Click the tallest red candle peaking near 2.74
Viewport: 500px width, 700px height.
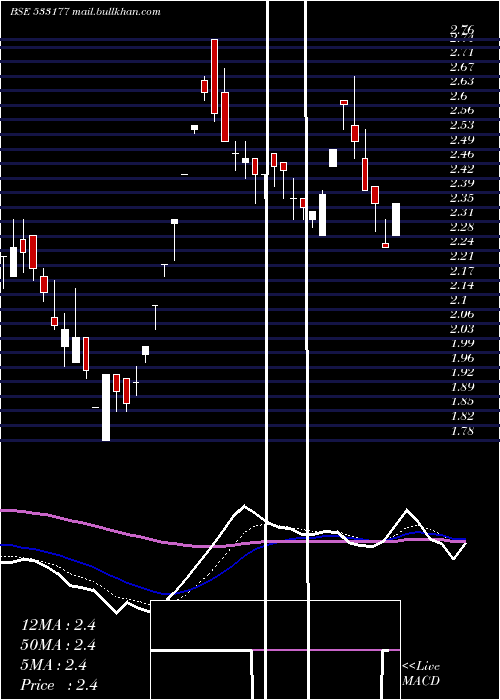click(215, 76)
